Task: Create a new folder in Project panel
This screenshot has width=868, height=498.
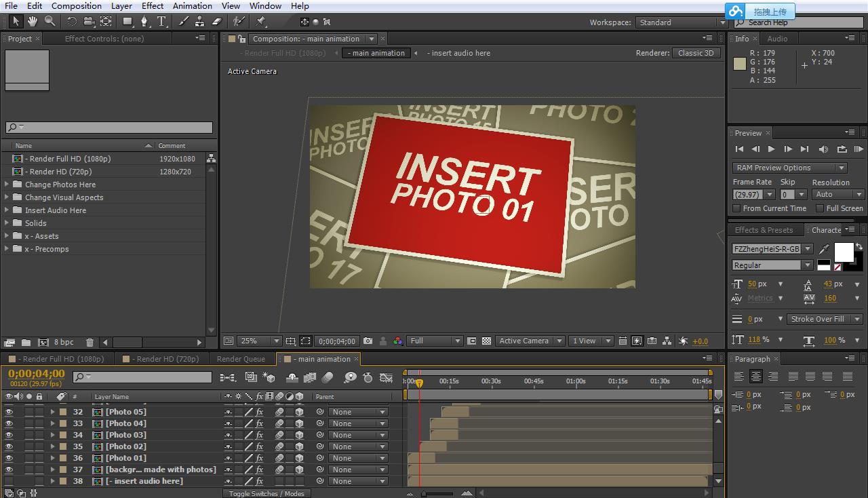Action: pos(26,343)
